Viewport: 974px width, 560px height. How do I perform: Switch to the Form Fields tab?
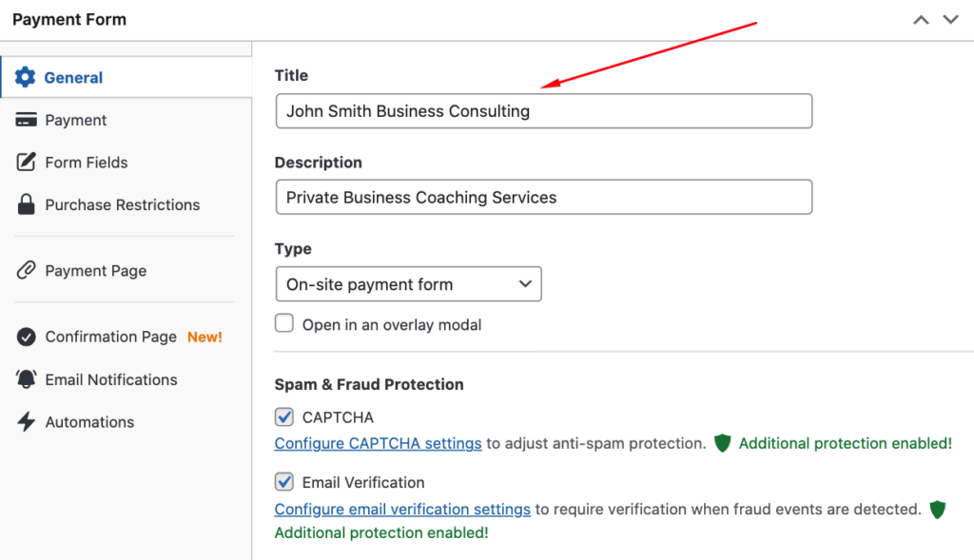coord(86,163)
